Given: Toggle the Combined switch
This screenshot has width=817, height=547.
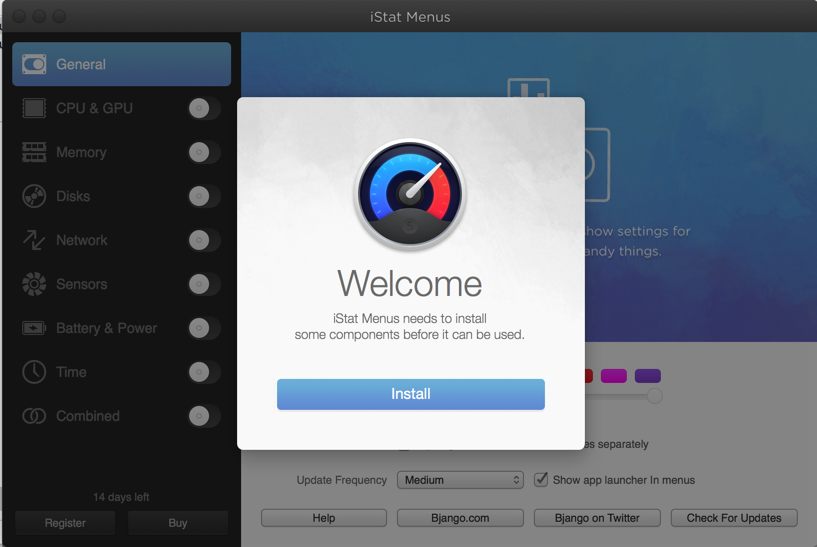Looking at the screenshot, I should tap(204, 416).
